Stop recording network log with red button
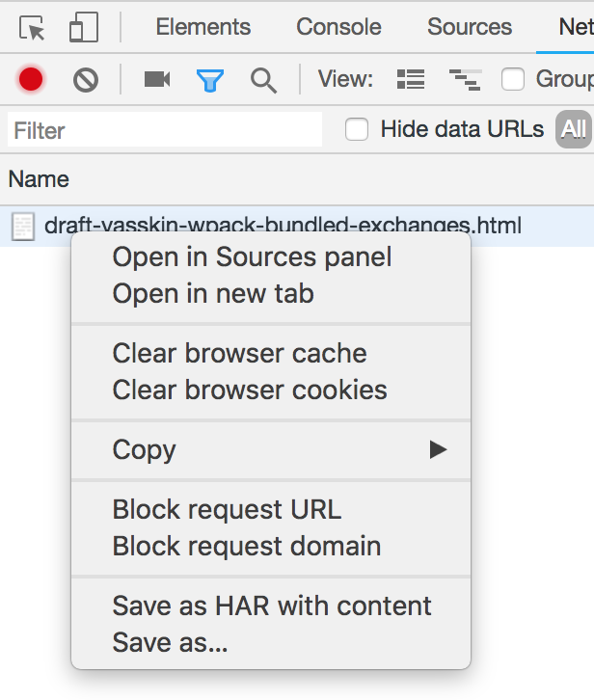The width and height of the screenshot is (594, 700). [x=31, y=79]
